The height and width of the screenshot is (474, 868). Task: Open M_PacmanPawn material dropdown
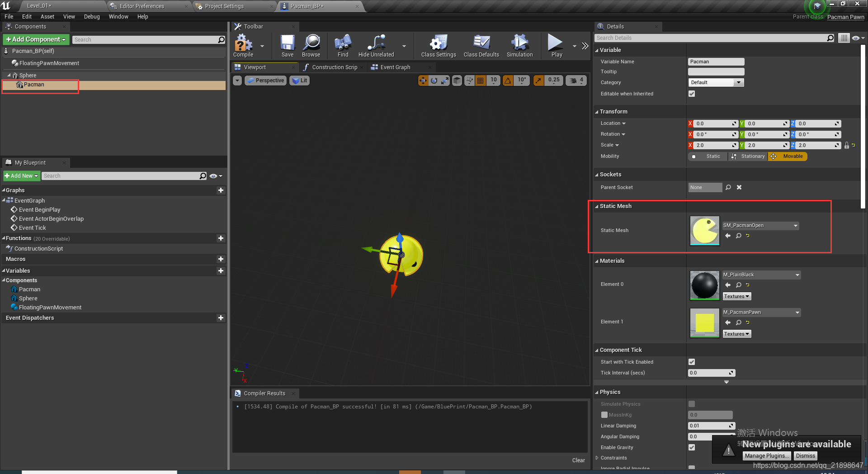[761, 312]
